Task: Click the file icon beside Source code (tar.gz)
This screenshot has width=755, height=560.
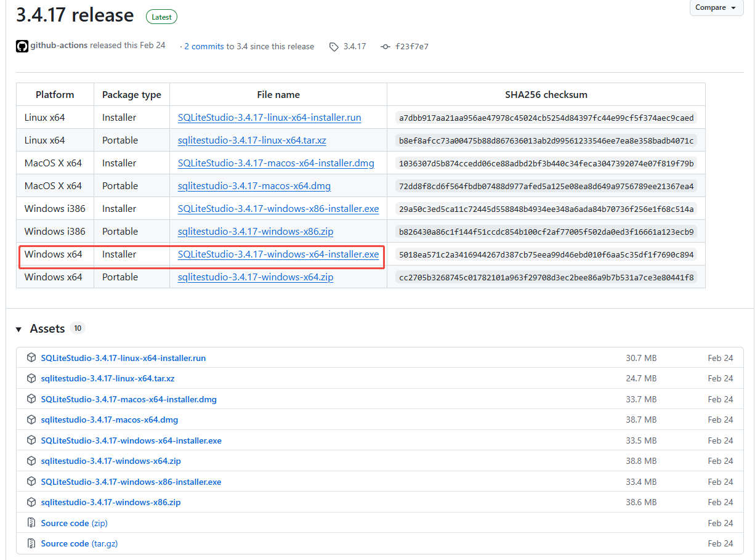Action: 31,543
